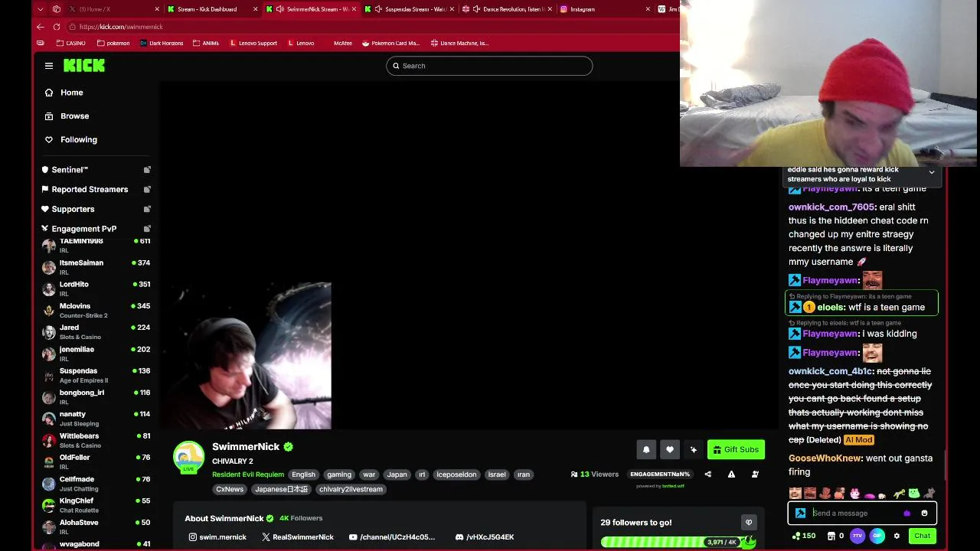Image resolution: width=980 pixels, height=551 pixels.
Task: Click the browser address bar URL
Action: (121, 27)
